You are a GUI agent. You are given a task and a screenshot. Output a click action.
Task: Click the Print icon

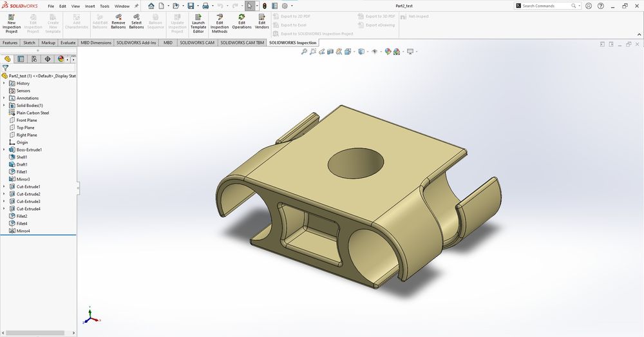click(205, 6)
